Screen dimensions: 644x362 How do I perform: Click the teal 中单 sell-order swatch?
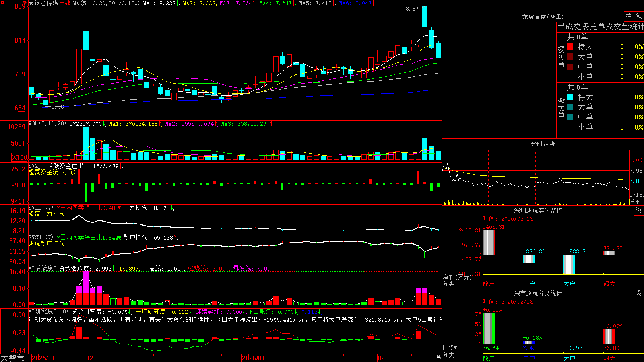point(570,117)
